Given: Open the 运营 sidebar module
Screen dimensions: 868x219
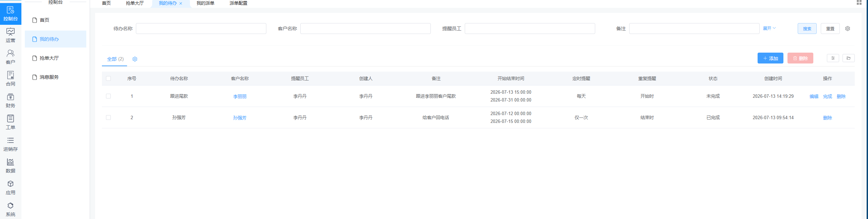Looking at the screenshot, I should click(x=11, y=36).
